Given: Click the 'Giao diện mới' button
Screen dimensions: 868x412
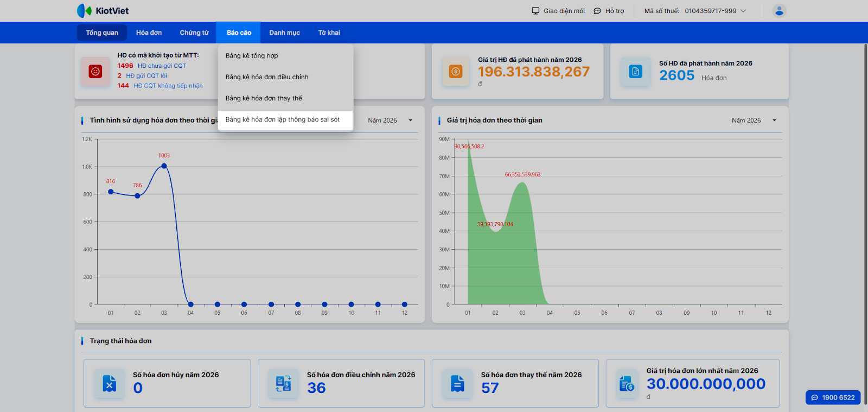Looking at the screenshot, I should point(558,11).
